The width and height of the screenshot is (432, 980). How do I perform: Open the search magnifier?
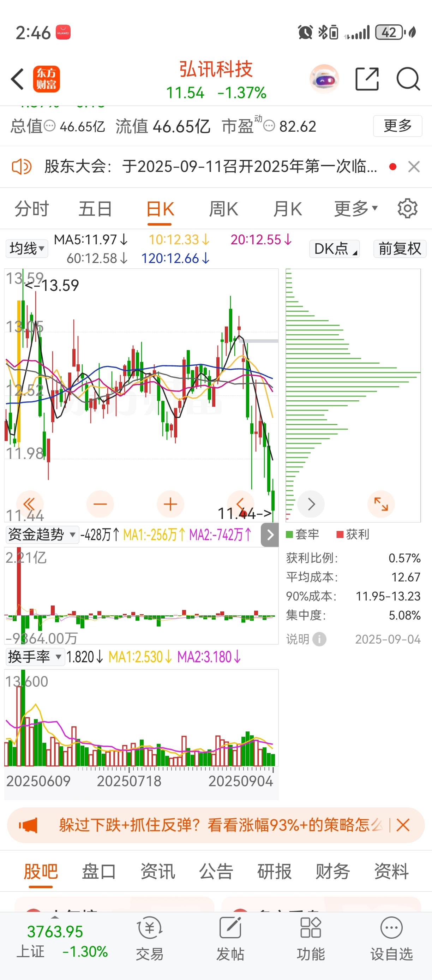click(x=408, y=79)
